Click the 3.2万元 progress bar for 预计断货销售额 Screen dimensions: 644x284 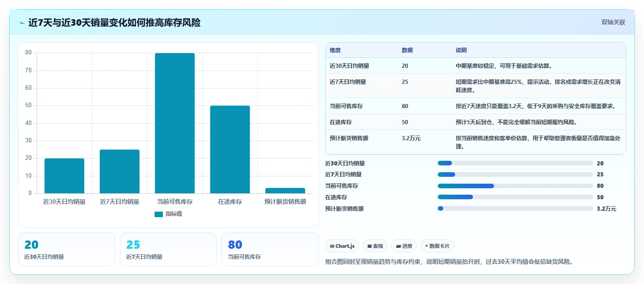(x=515, y=208)
